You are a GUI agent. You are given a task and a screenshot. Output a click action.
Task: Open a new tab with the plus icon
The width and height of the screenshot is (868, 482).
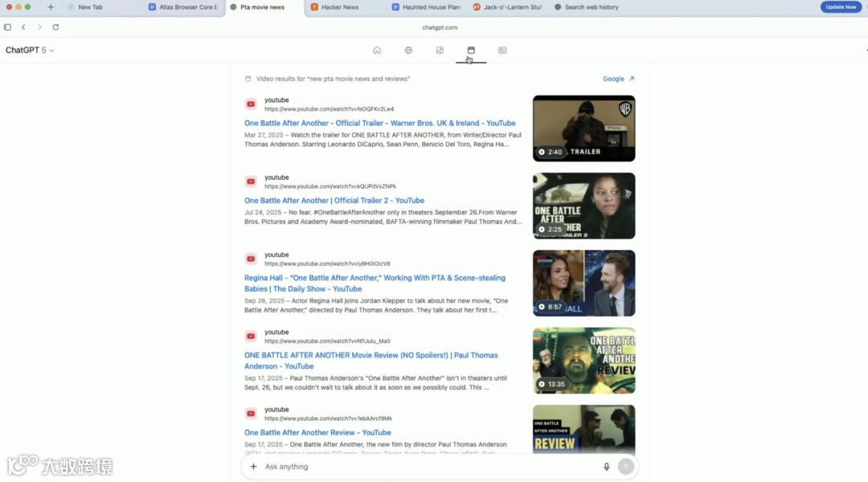click(x=51, y=7)
